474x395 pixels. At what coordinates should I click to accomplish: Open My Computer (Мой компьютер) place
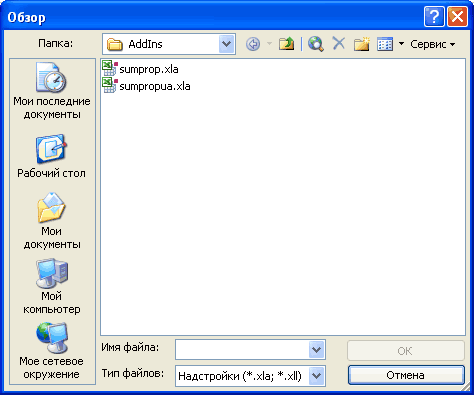coord(52,286)
